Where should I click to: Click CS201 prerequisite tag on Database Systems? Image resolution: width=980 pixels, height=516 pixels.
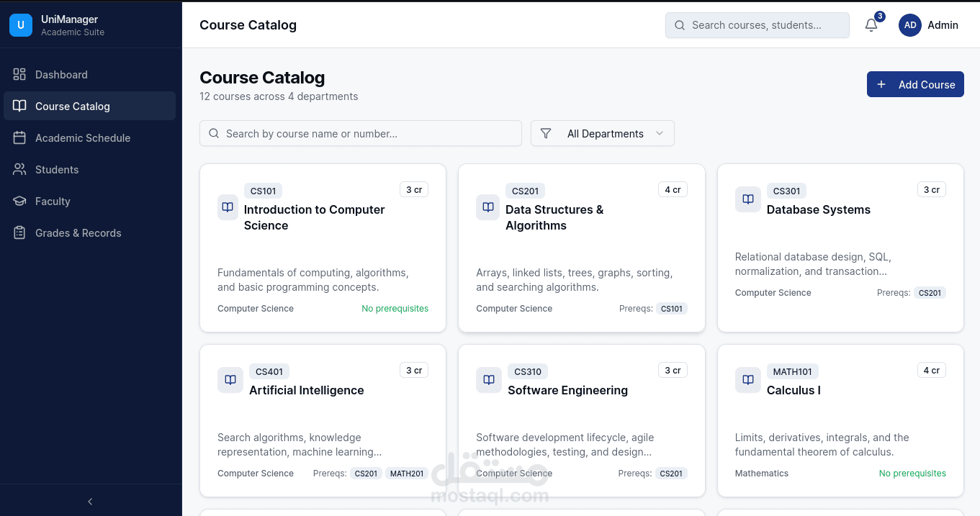930,293
